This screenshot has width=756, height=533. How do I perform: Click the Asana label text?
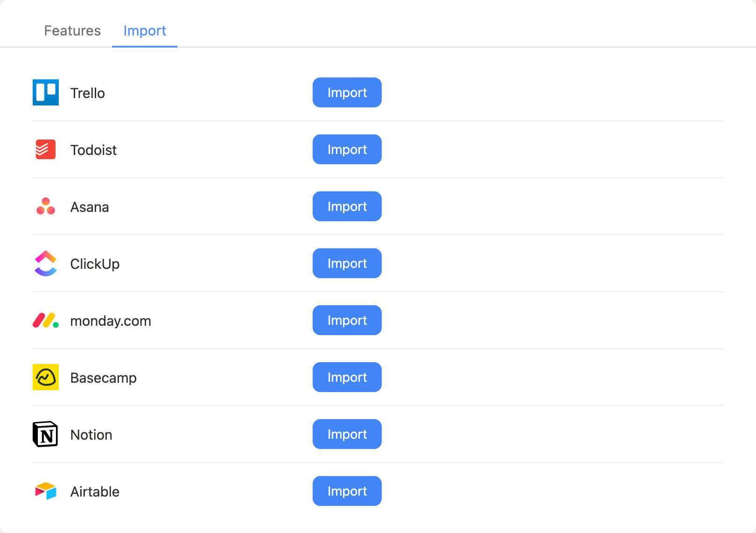click(x=90, y=207)
